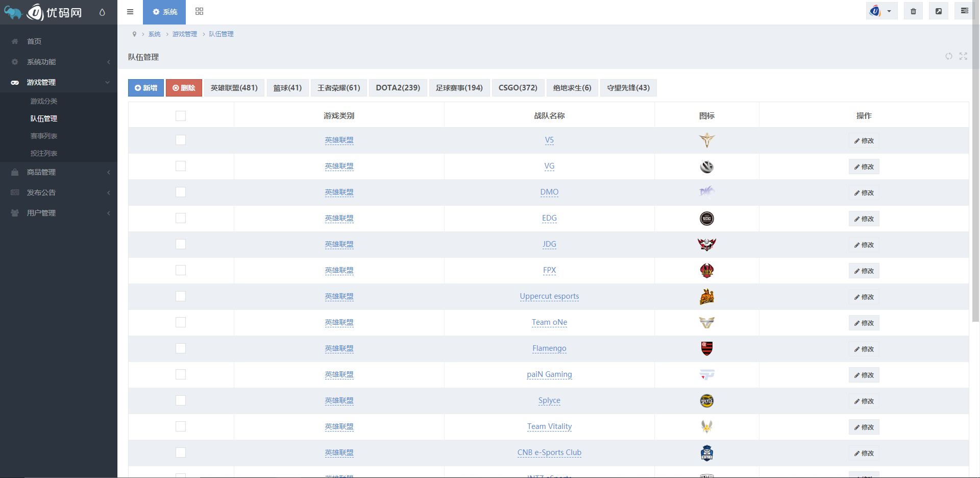The height and width of the screenshot is (478, 980).
Task: Filter by 足球赛事(194)
Action: (x=459, y=88)
